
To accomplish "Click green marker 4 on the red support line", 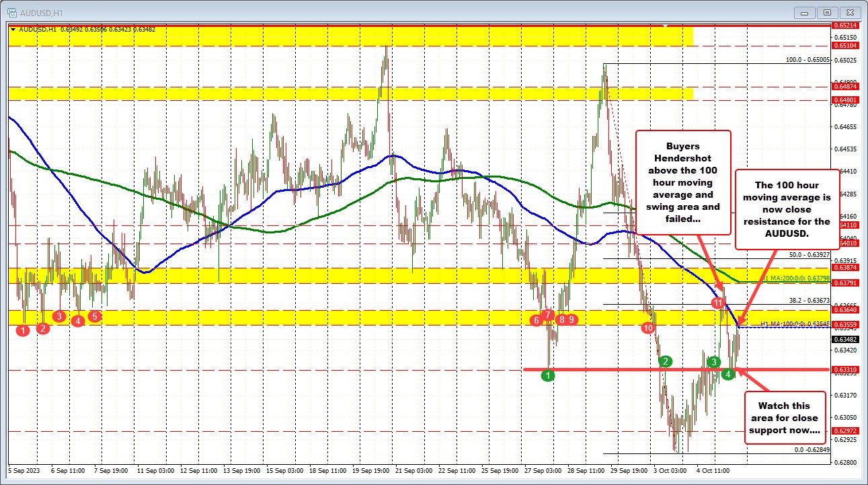I will [727, 373].
